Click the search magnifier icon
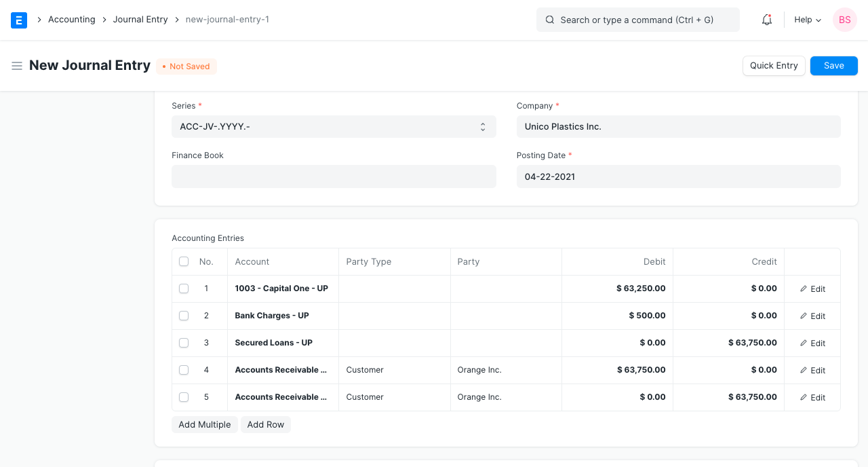 click(550, 20)
